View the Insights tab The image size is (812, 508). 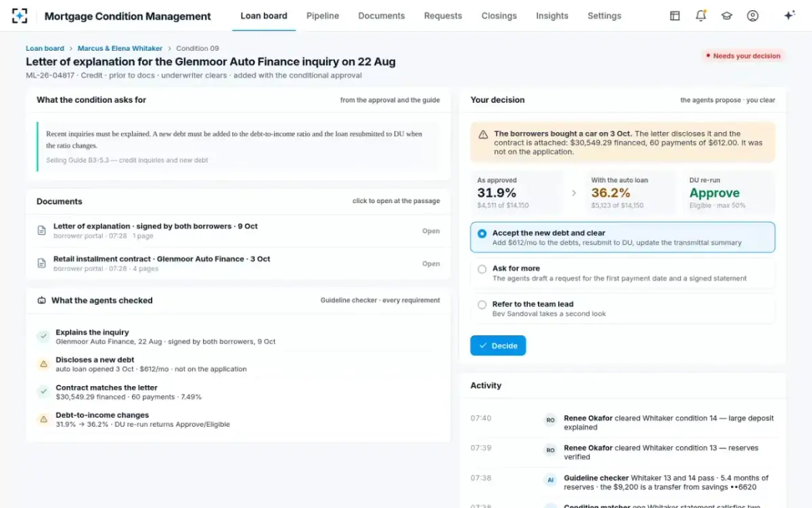tap(552, 16)
